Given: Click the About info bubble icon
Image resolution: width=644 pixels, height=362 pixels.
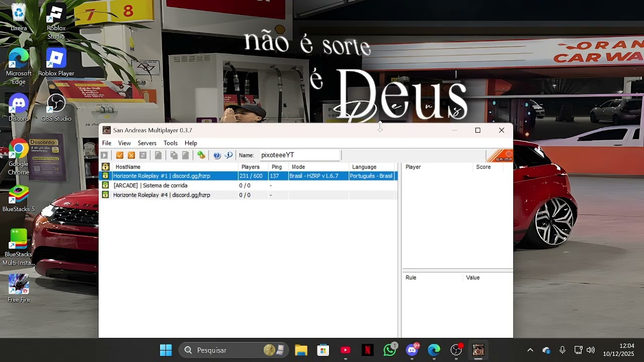Looking at the screenshot, I should [x=228, y=155].
